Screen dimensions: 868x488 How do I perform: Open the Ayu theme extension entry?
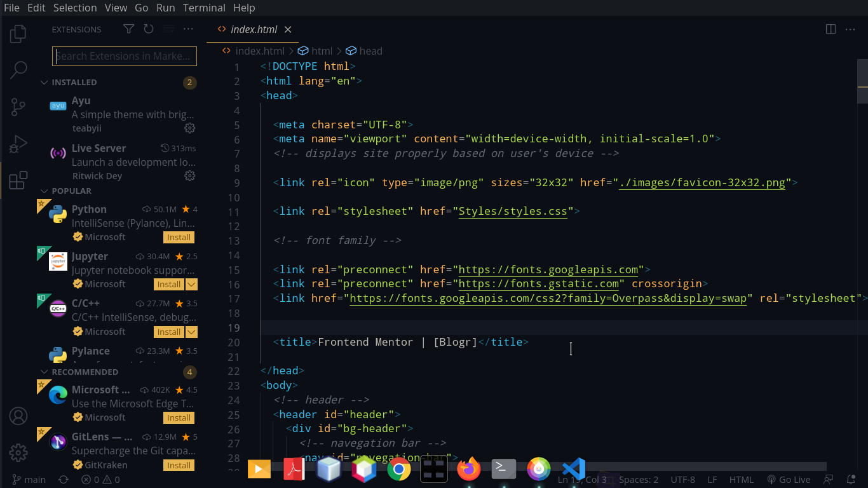coord(117,114)
